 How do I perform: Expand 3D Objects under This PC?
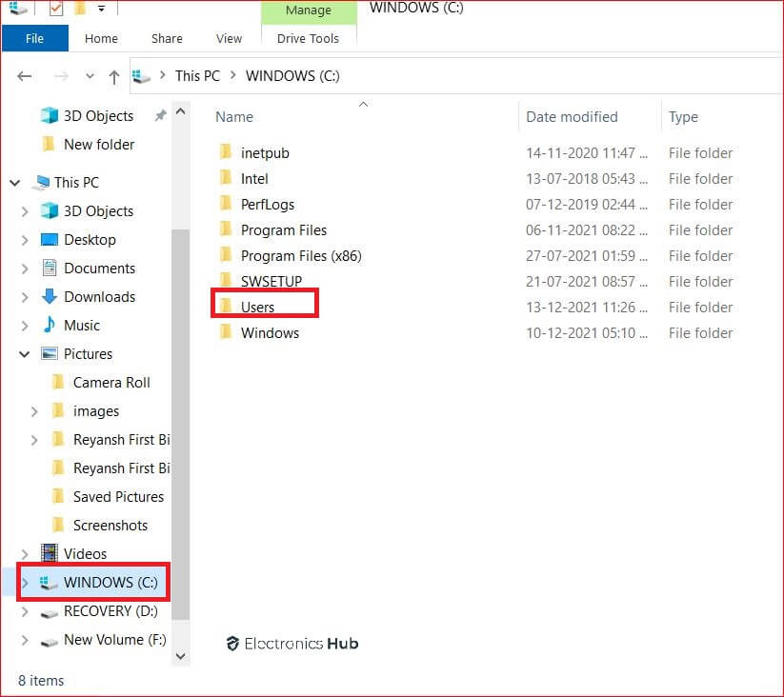(x=24, y=211)
